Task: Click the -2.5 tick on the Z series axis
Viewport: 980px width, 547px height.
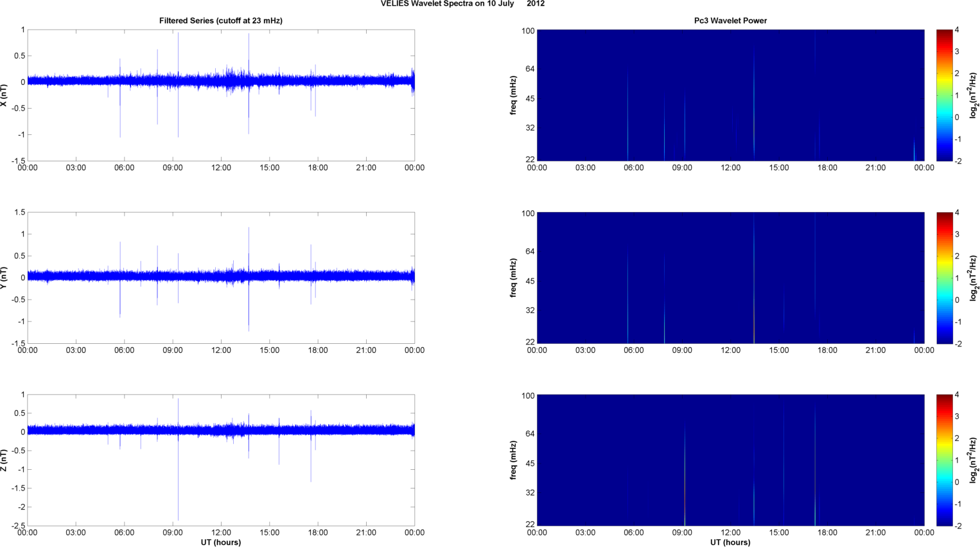Action: point(17,526)
